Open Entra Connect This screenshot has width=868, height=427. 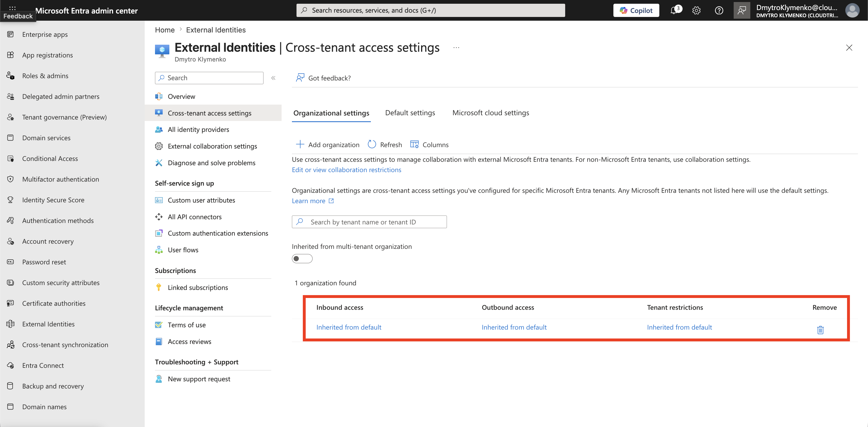43,365
